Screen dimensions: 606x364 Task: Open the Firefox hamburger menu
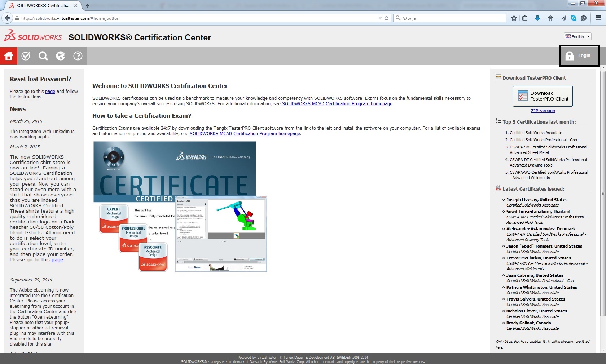598,18
